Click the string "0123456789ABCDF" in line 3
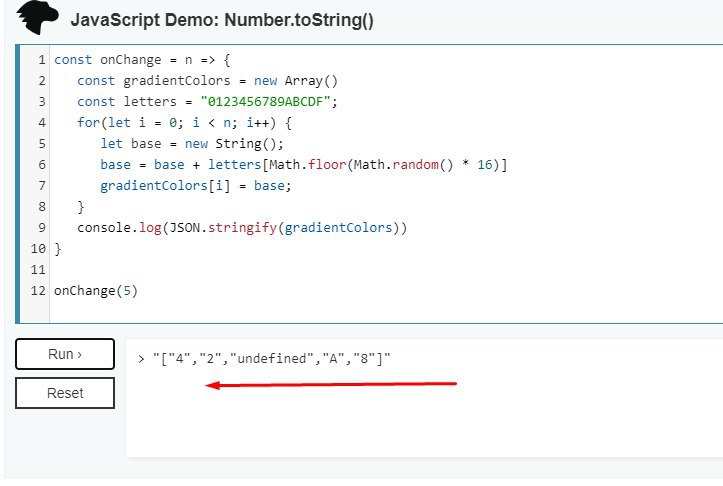 [x=265, y=101]
